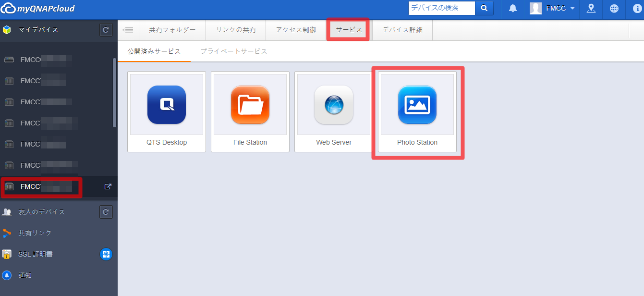The image size is (644, 296).
Task: Launch the File Station service
Action: 250,112
